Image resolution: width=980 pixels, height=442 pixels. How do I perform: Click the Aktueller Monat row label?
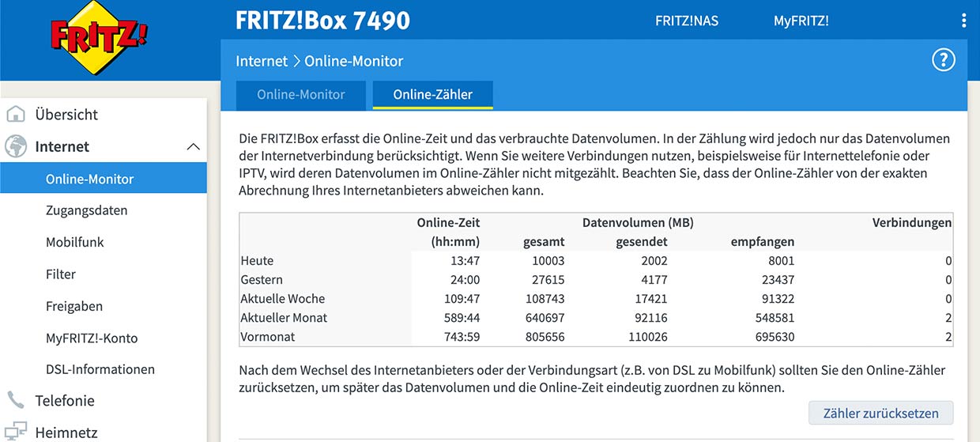click(284, 318)
